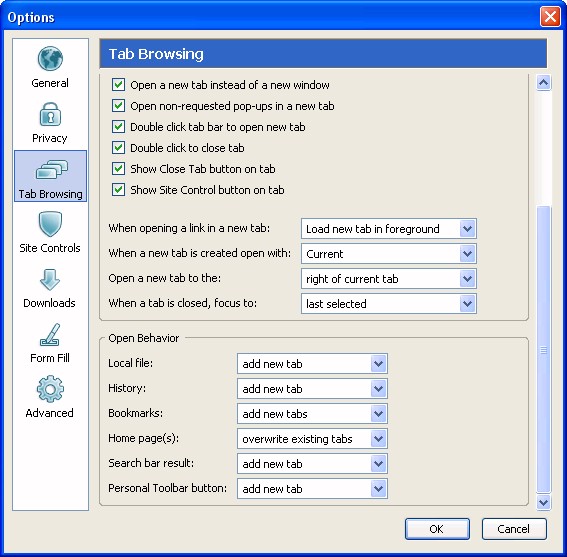Toggle Show Close Tab button on tab
Screen dimensions: 567x557
(x=118, y=169)
